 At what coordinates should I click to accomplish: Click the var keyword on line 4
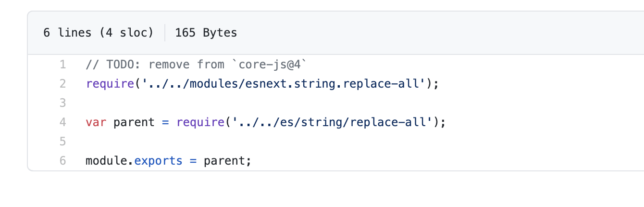tap(96, 122)
